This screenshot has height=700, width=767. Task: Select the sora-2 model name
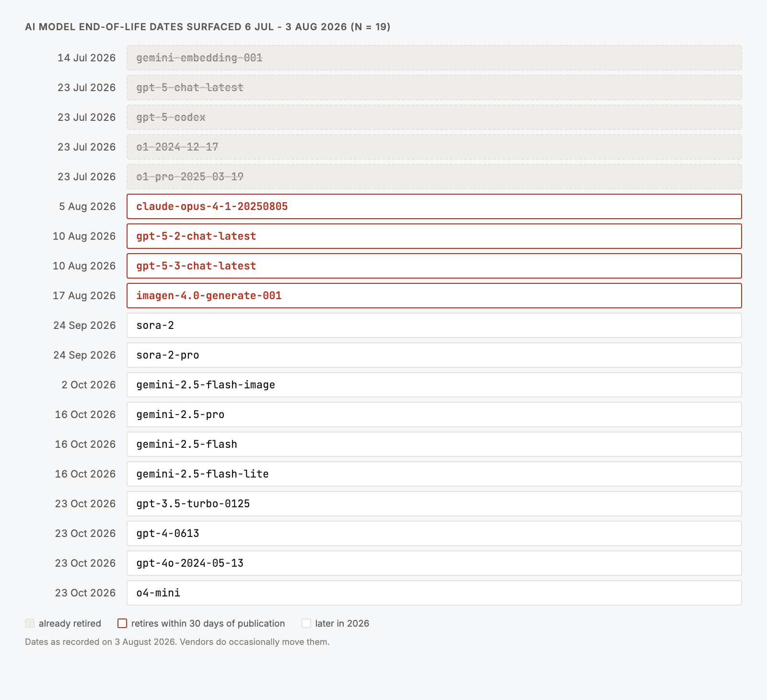(x=155, y=326)
